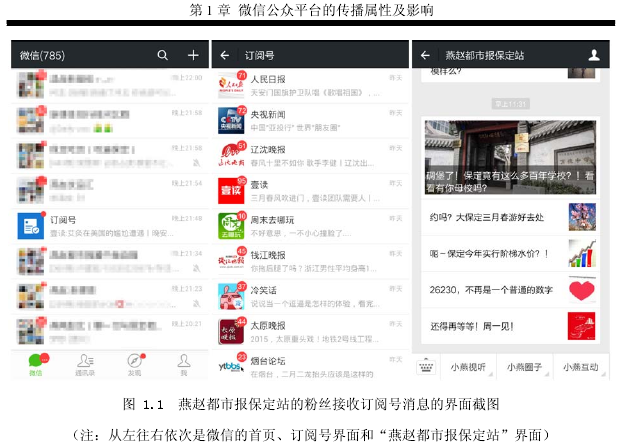Open the article about 保定百年学校 headline image
The height and width of the screenshot is (445, 626).
click(510, 157)
